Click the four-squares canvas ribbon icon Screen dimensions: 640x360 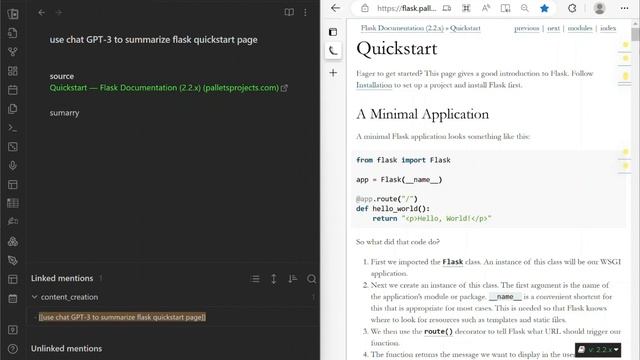tap(13, 71)
